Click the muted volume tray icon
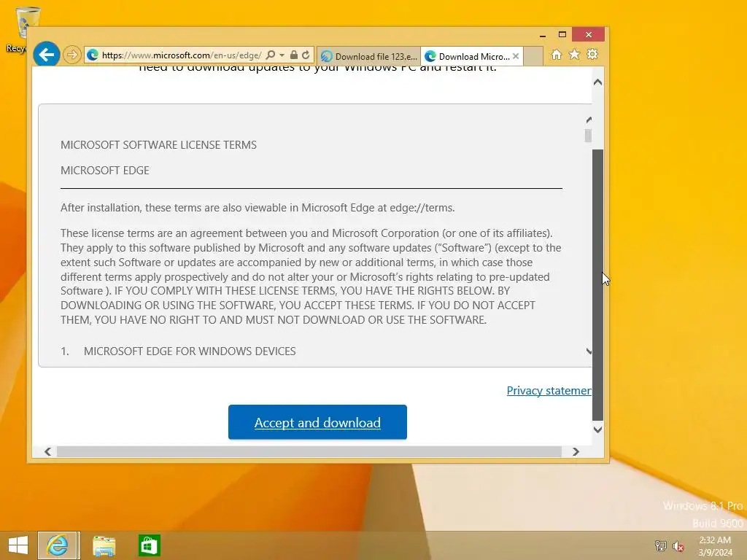Image resolution: width=747 pixels, height=560 pixels. click(x=678, y=546)
